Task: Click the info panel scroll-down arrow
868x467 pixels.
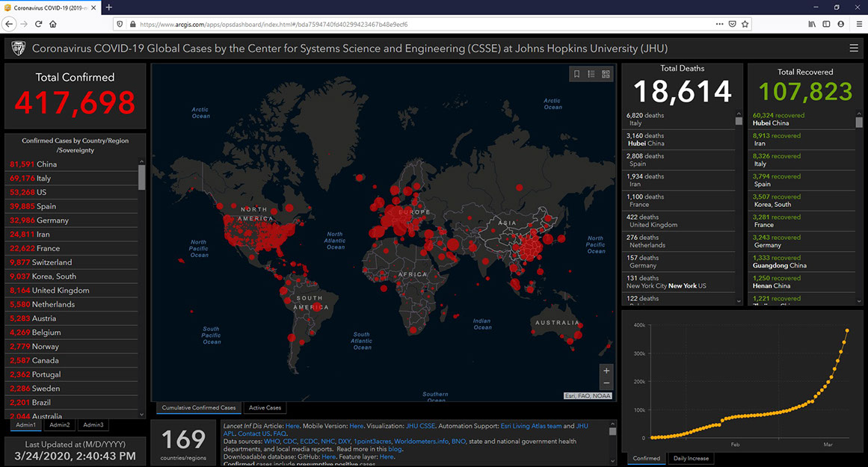Action: [612, 460]
